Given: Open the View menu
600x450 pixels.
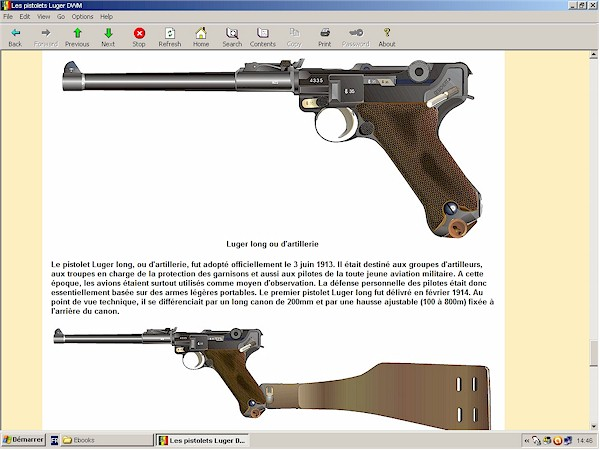Looking at the screenshot, I should [x=44, y=16].
